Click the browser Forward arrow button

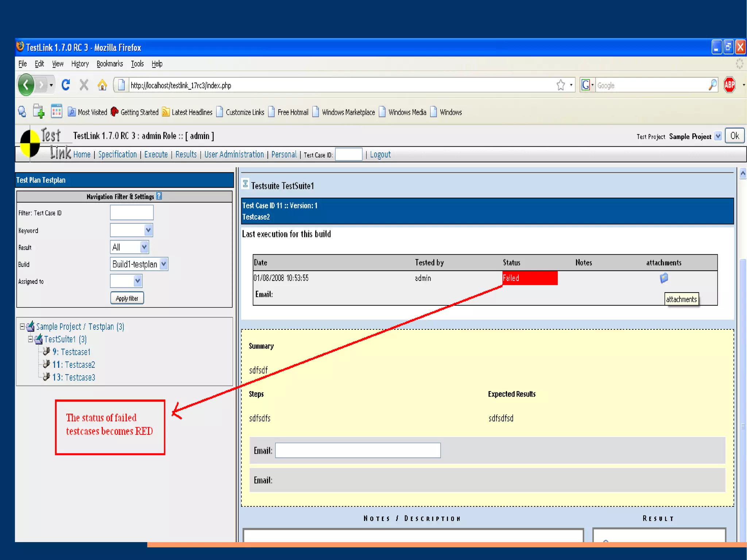[41, 85]
